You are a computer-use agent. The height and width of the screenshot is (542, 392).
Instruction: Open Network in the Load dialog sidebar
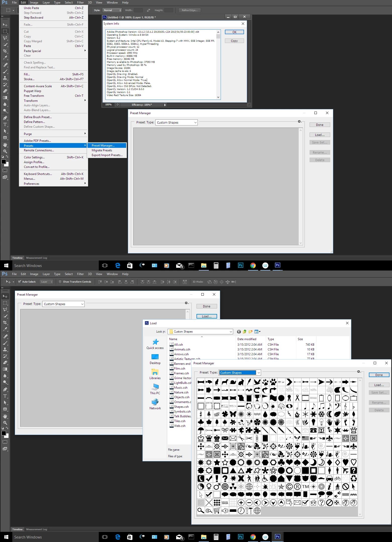155,404
